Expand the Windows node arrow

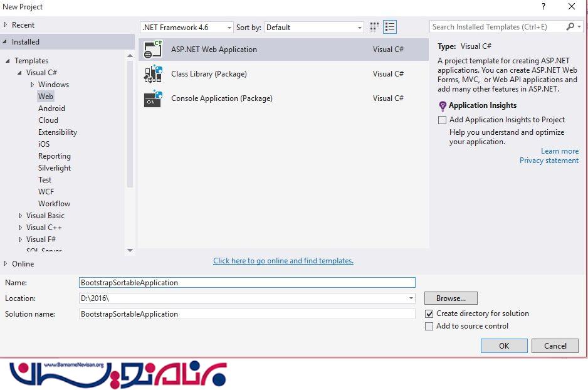(x=32, y=85)
